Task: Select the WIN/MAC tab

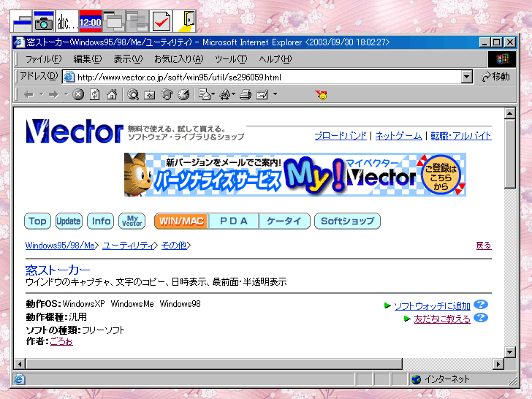Action: 181,221
